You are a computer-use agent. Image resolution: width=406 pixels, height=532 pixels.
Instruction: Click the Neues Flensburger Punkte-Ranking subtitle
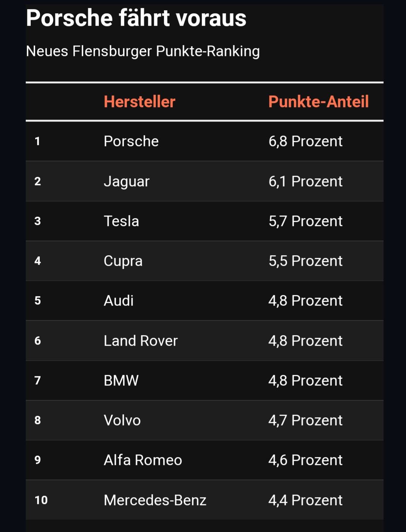143,51
